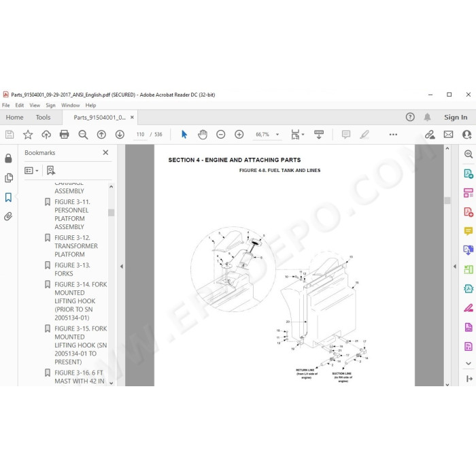Open the Sign menu

tap(50, 105)
